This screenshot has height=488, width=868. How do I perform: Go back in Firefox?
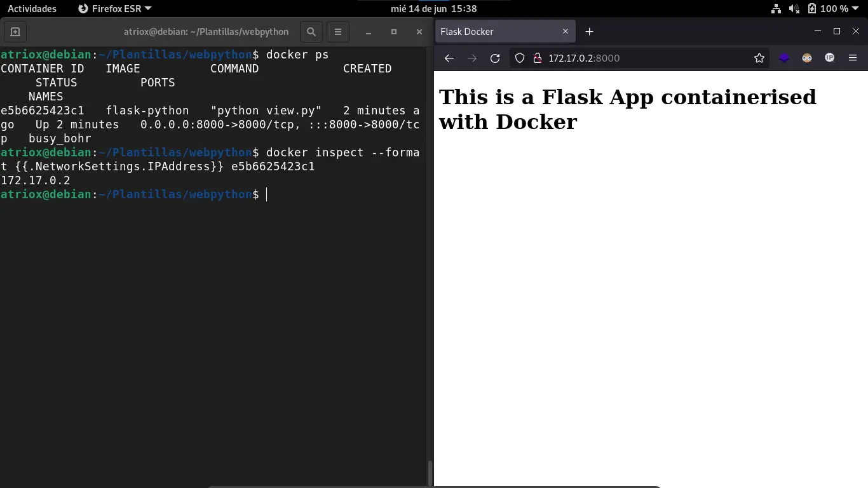(449, 58)
